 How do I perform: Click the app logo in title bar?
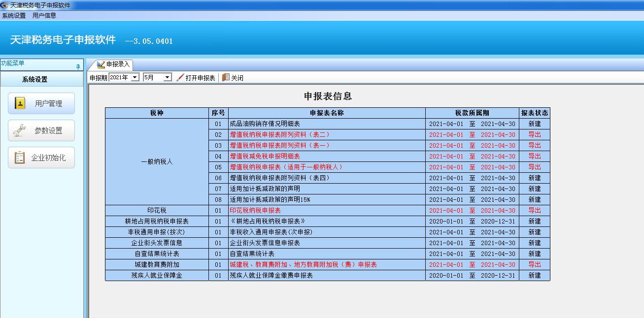[4, 5]
